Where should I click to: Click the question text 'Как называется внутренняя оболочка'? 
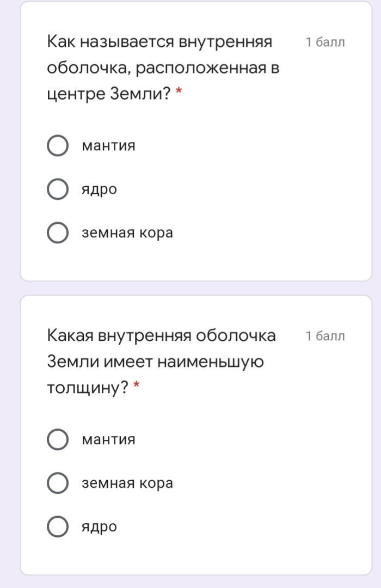(x=163, y=68)
